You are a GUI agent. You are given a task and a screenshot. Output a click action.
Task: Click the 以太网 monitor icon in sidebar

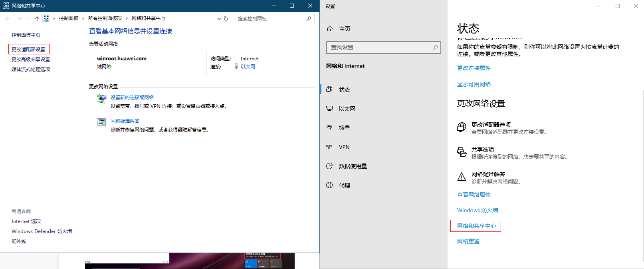(x=329, y=109)
